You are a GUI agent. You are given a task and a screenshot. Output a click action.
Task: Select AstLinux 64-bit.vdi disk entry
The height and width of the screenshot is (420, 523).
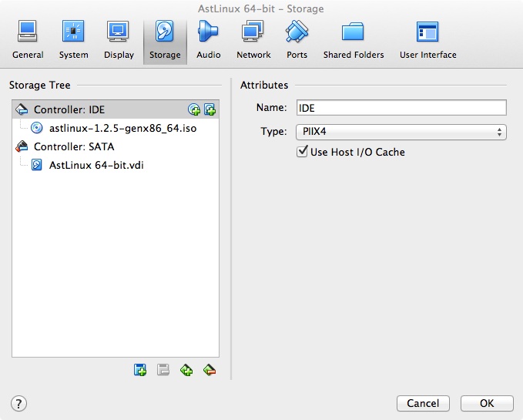[116, 165]
